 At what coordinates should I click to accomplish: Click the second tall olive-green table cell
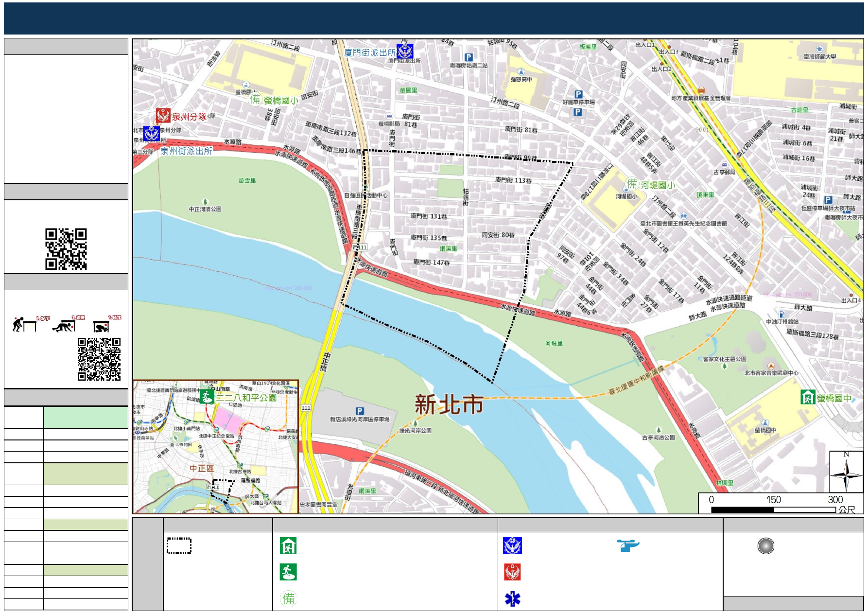pos(86,474)
